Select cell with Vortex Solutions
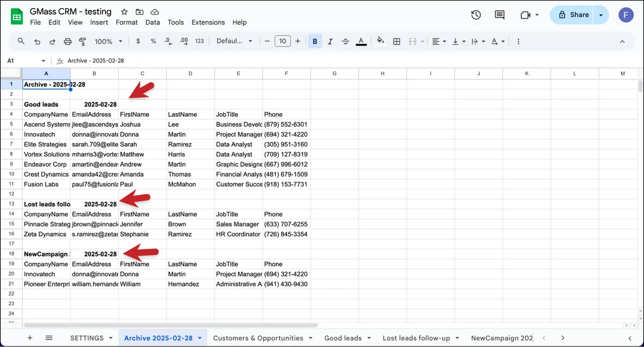 point(46,154)
